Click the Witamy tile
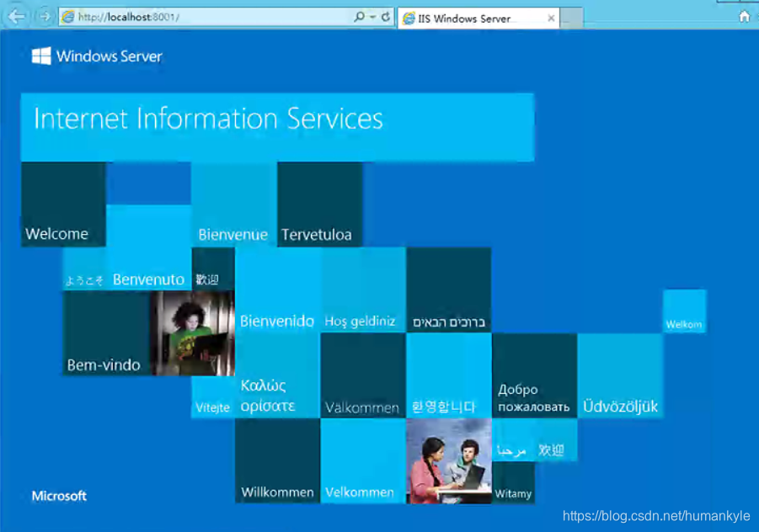759x532 pixels. pyautogui.click(x=513, y=482)
